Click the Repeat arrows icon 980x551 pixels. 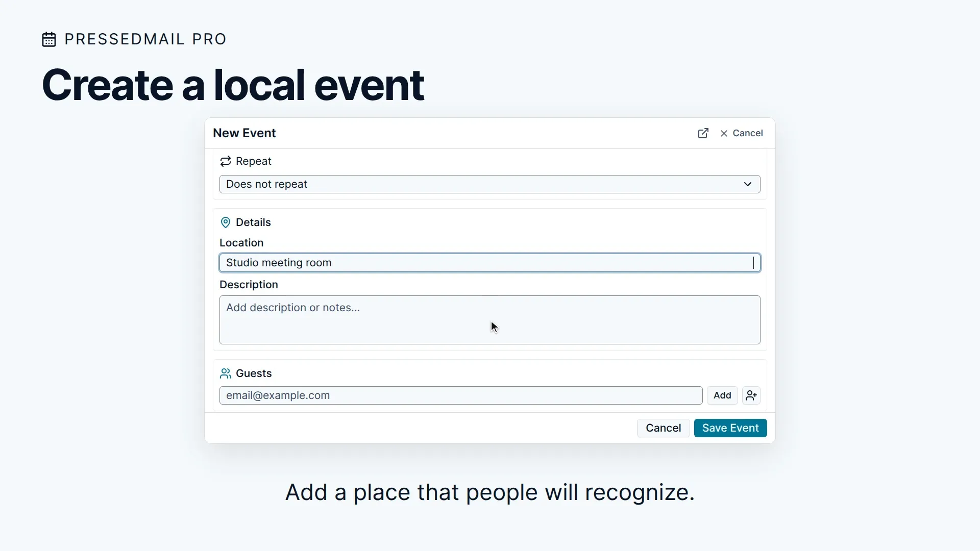coord(225,161)
